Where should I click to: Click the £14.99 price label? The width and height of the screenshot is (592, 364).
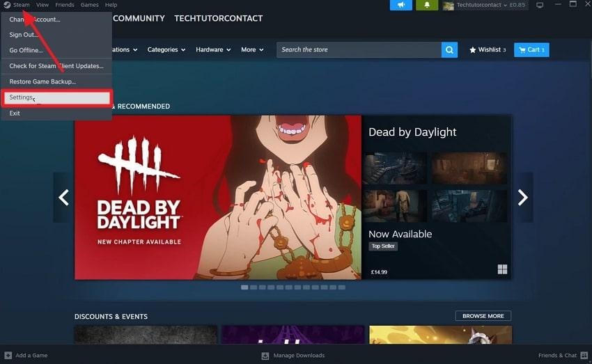click(379, 272)
